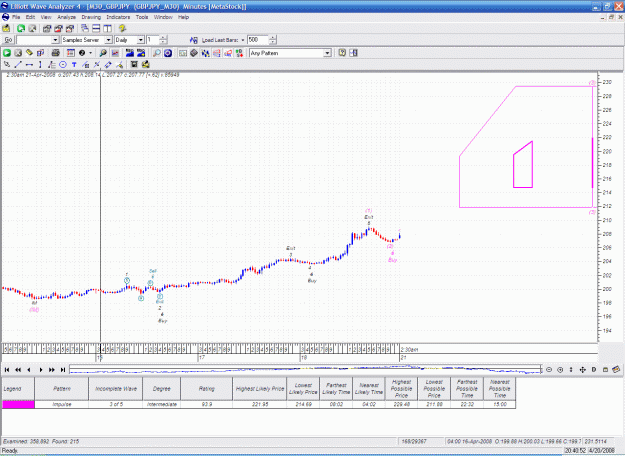The width and height of the screenshot is (625, 456).
Task: Click the Incomplete Wave column header
Action: [116, 389]
